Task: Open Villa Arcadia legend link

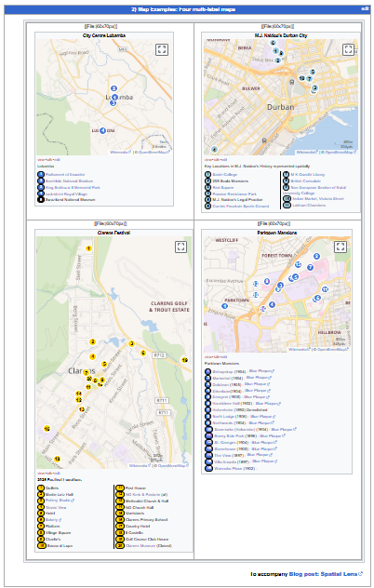Action: click(225, 461)
